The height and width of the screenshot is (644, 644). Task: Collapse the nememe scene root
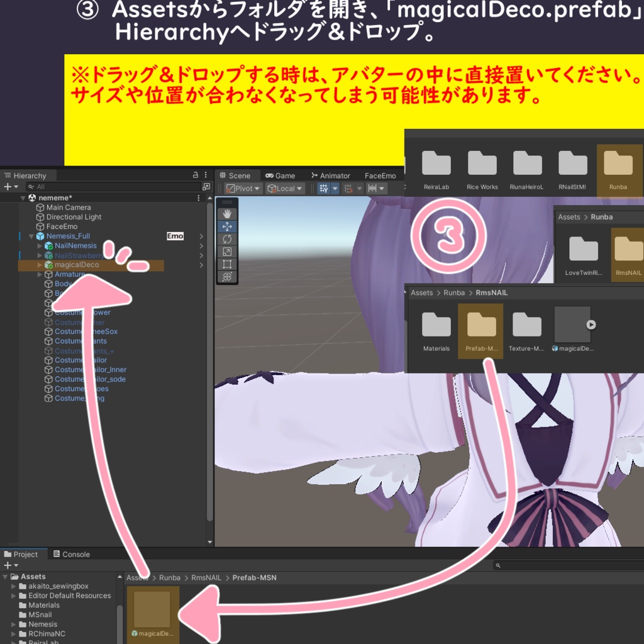[x=23, y=198]
